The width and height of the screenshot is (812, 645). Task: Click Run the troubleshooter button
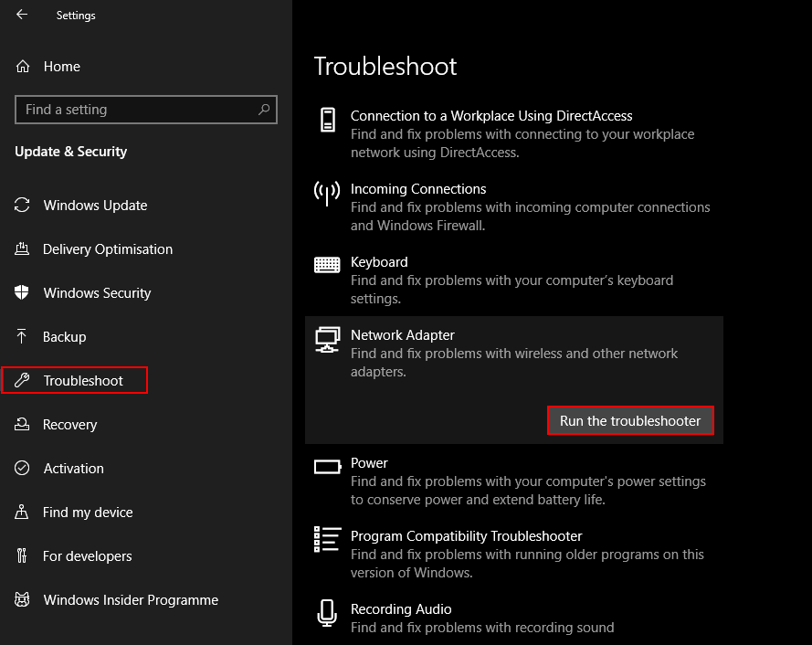(630, 420)
